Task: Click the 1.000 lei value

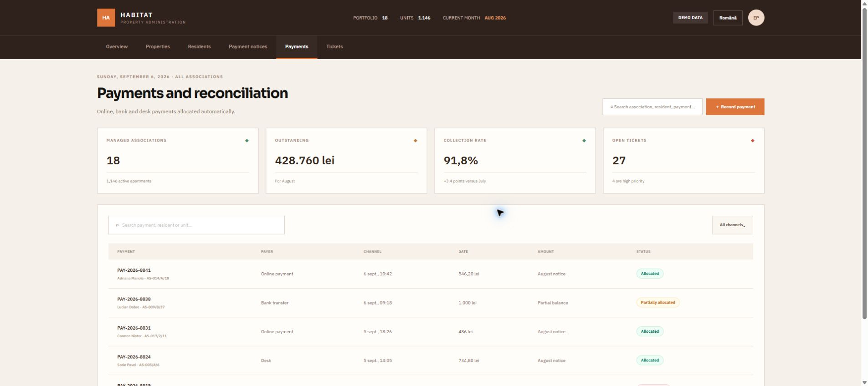Action: point(467,303)
